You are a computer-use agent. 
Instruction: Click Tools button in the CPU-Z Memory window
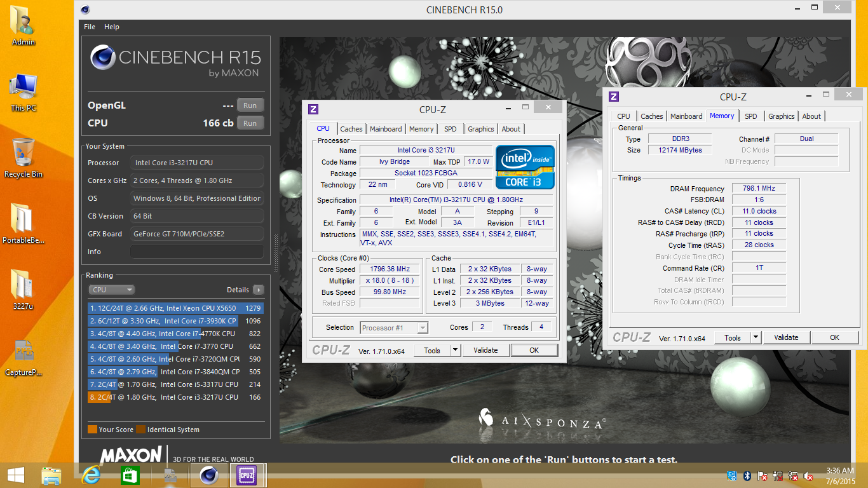pos(733,337)
